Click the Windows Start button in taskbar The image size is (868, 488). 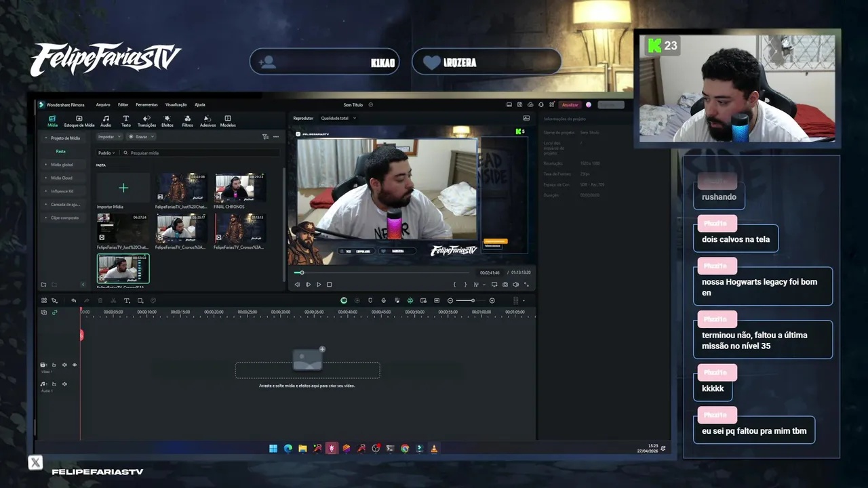coord(273,449)
